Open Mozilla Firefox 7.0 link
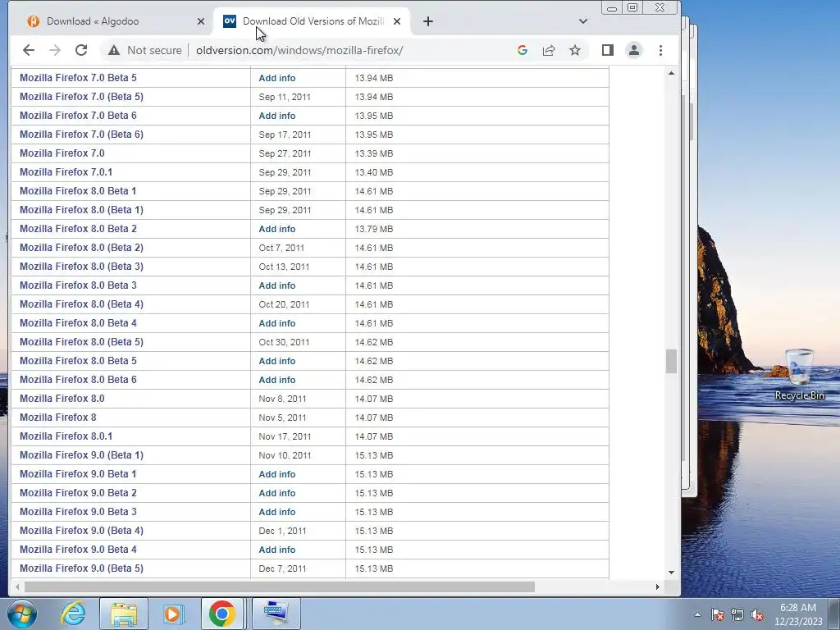The height and width of the screenshot is (630, 840). click(62, 153)
